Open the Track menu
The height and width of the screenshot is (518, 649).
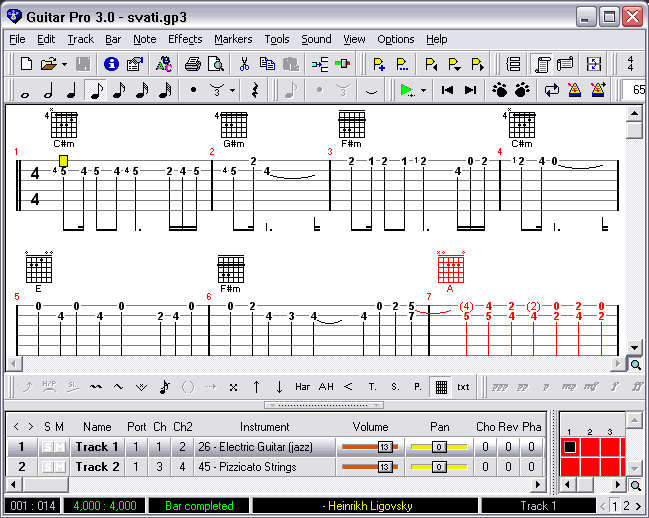81,39
